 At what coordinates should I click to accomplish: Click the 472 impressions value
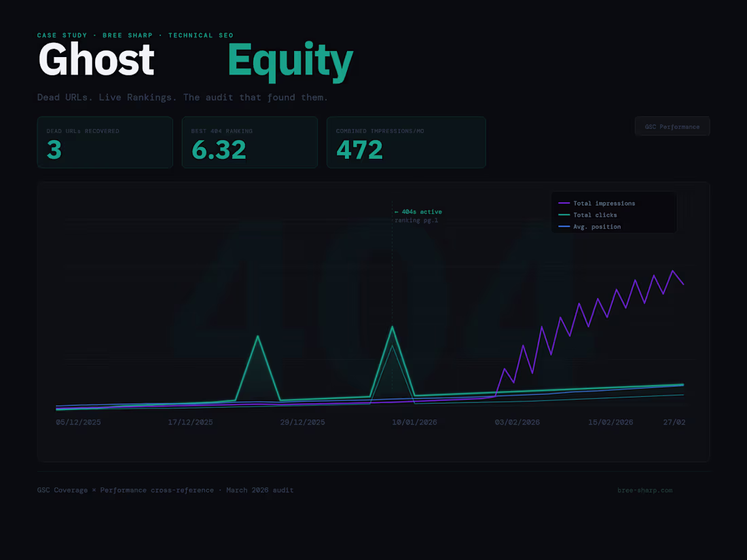point(359,150)
